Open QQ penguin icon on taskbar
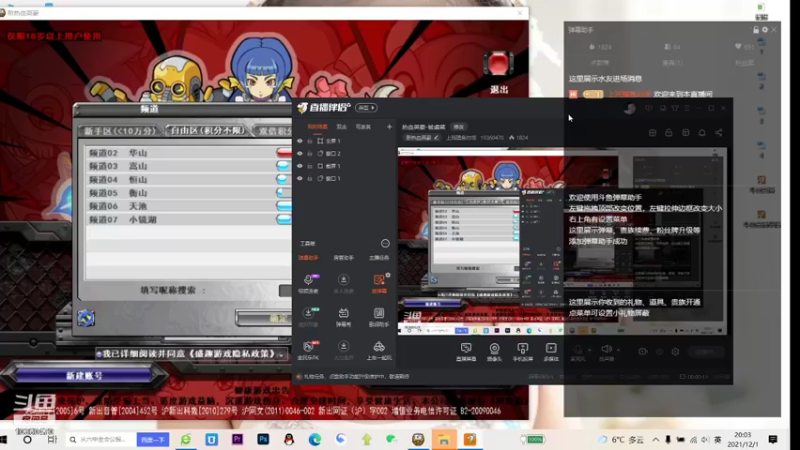This screenshot has width=800, height=450. point(289,439)
